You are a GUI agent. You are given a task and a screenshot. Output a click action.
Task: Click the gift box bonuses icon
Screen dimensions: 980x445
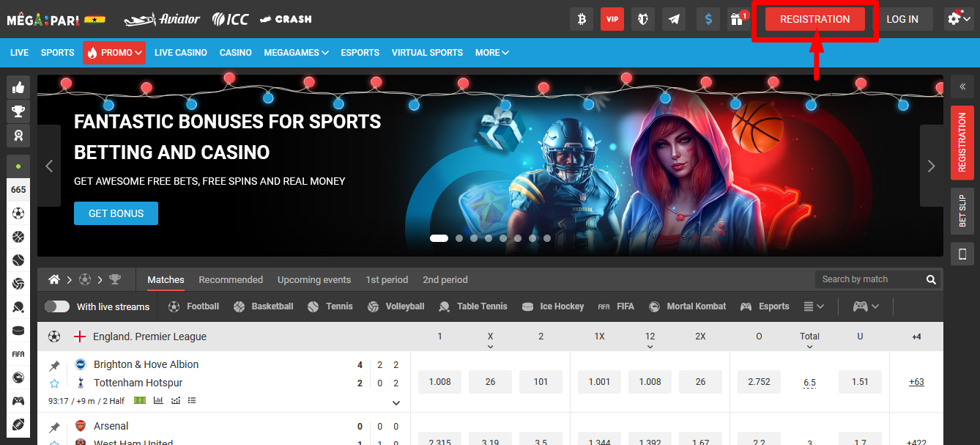pos(736,19)
